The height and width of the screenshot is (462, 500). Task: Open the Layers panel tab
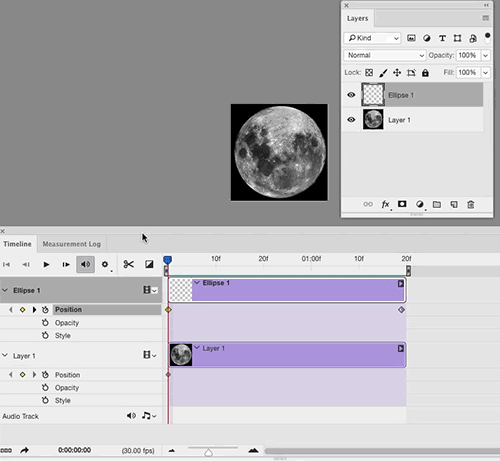coord(358,18)
